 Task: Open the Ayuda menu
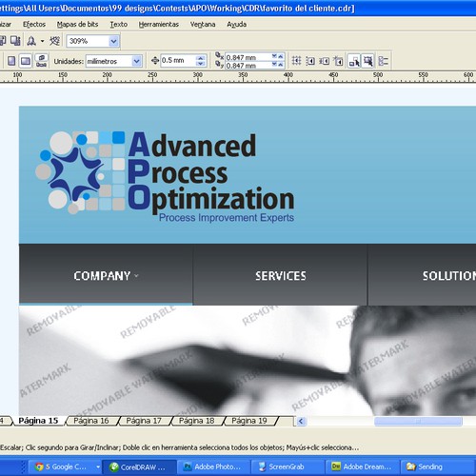click(x=237, y=25)
